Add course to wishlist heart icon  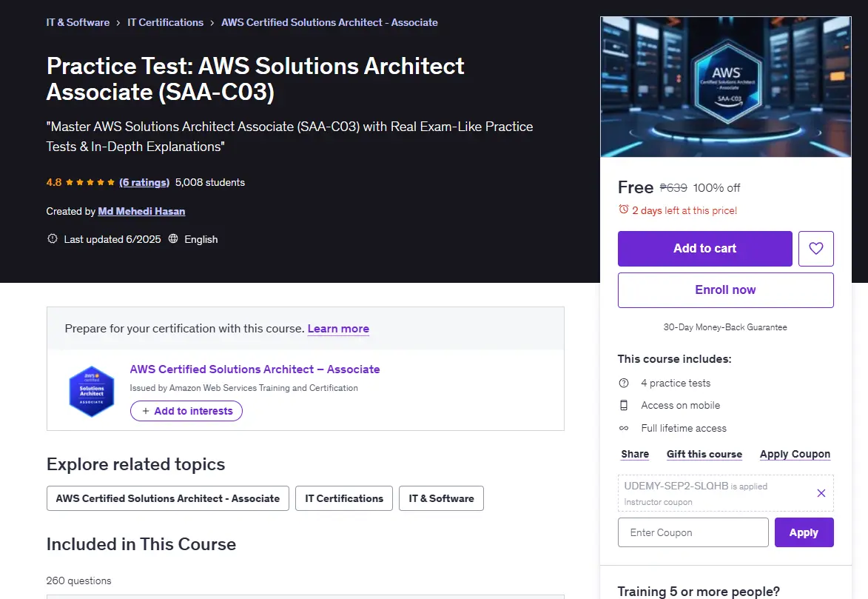pos(816,248)
